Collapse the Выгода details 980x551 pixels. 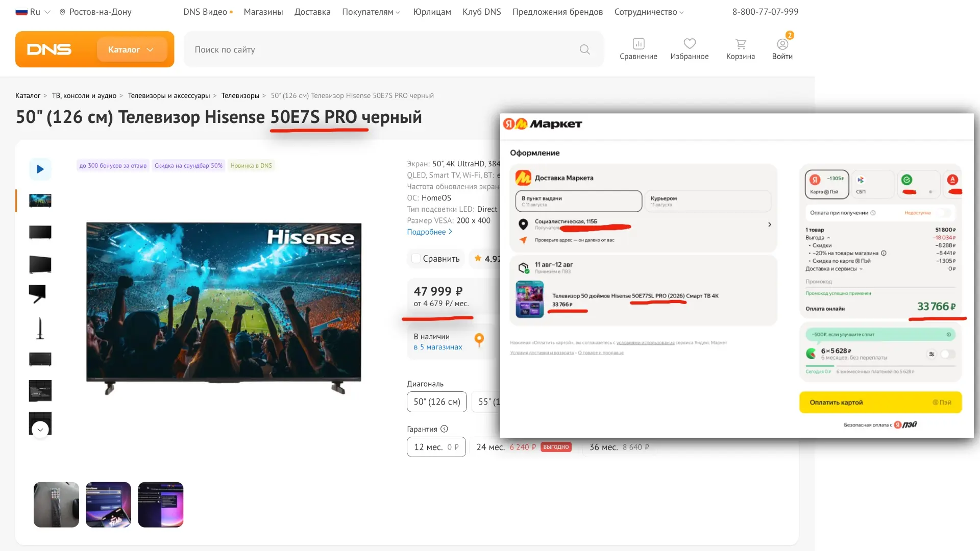tap(818, 238)
